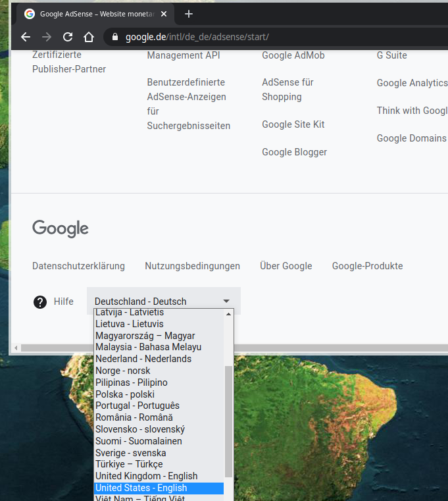Screen dimensions: 448x501
Task: Click the lock icon in address bar
Action: click(115, 37)
